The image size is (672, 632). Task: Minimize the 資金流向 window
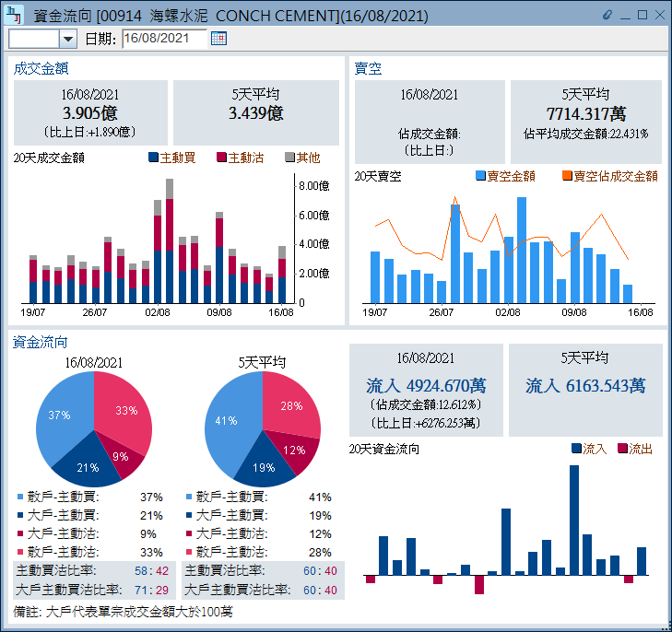626,15
